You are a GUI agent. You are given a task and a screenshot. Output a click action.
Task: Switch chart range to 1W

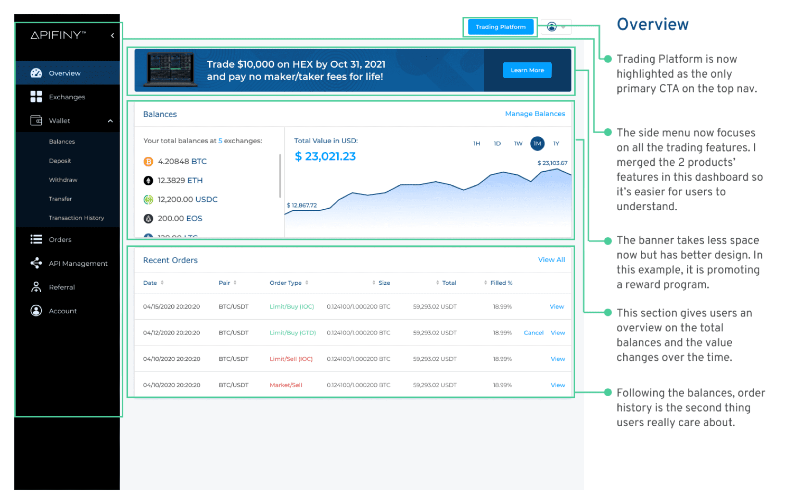click(x=518, y=144)
